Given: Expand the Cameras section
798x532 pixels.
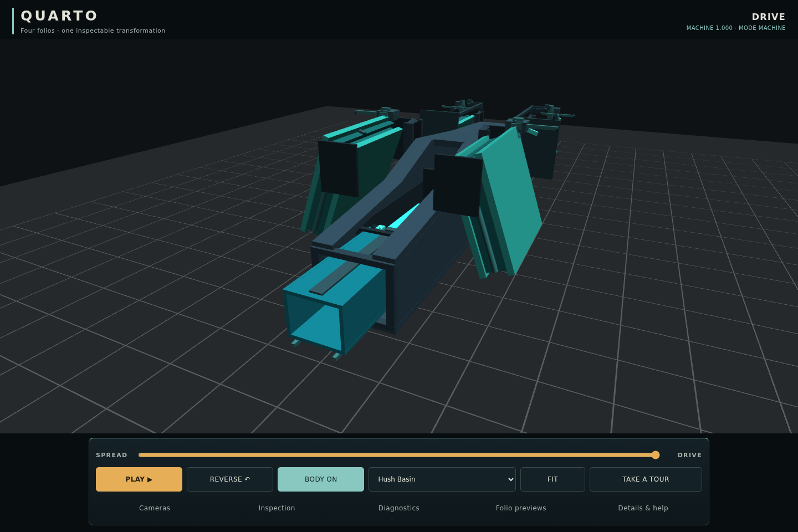Looking at the screenshot, I should [155, 508].
